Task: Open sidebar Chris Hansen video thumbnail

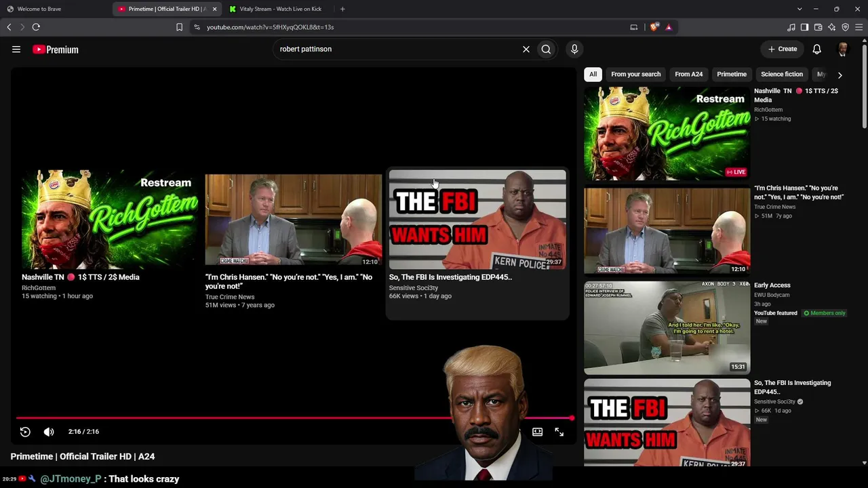Action: pyautogui.click(x=667, y=230)
